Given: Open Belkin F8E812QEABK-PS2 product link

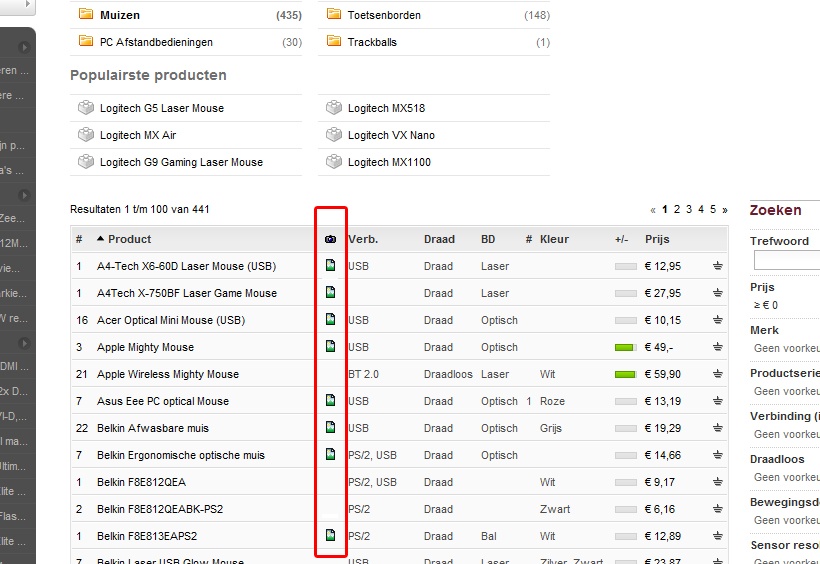Looking at the screenshot, I should [160, 509].
